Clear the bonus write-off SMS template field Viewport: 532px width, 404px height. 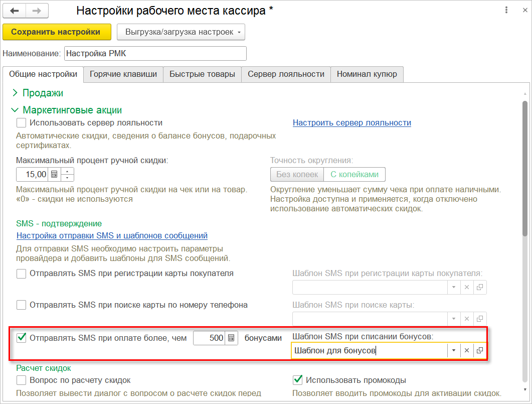click(x=467, y=351)
